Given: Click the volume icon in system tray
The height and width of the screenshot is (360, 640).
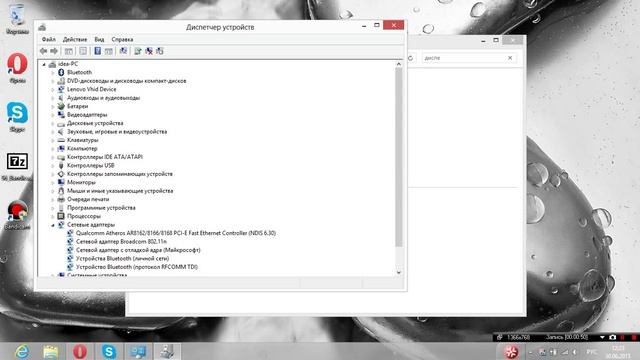Looking at the screenshot, I should [x=575, y=352].
